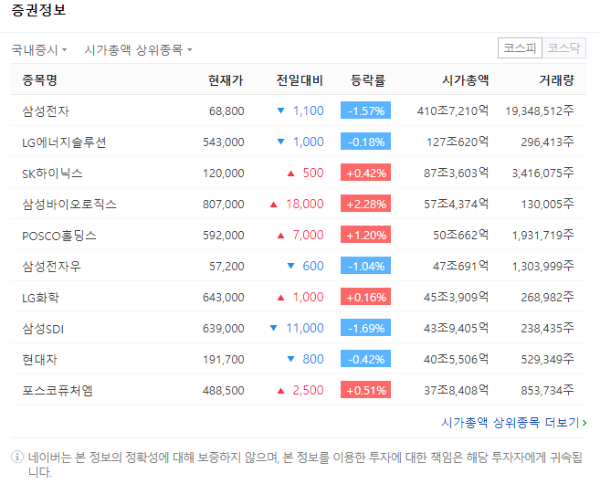Click the 543,000 current price
This screenshot has width=600, height=484.
223,142
